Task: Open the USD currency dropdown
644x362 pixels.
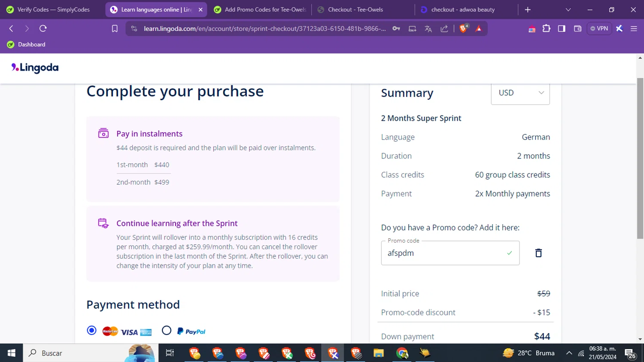Action: 520,93
